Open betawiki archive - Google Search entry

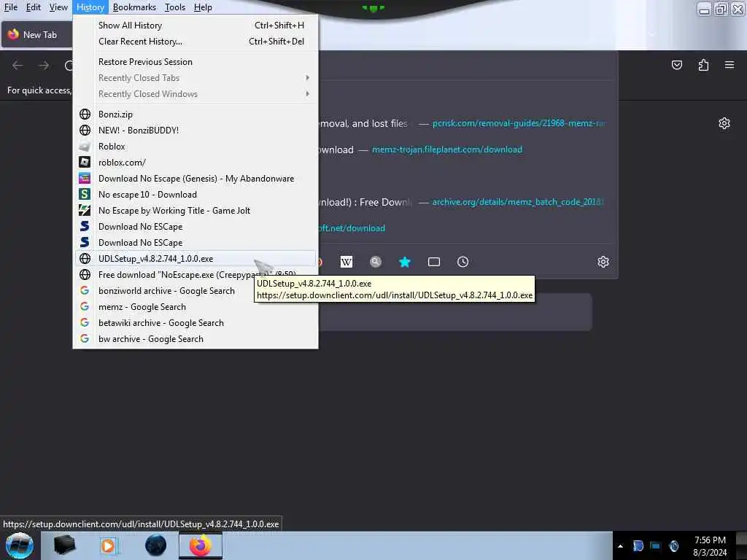[x=196, y=323]
